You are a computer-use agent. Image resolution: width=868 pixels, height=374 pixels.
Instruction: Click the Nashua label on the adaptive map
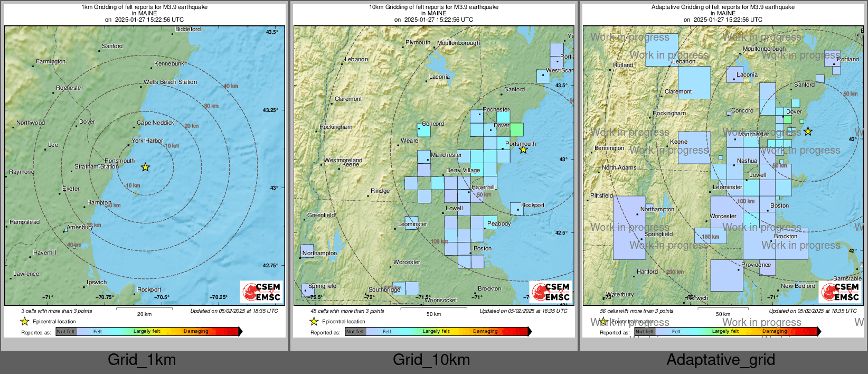tap(747, 161)
